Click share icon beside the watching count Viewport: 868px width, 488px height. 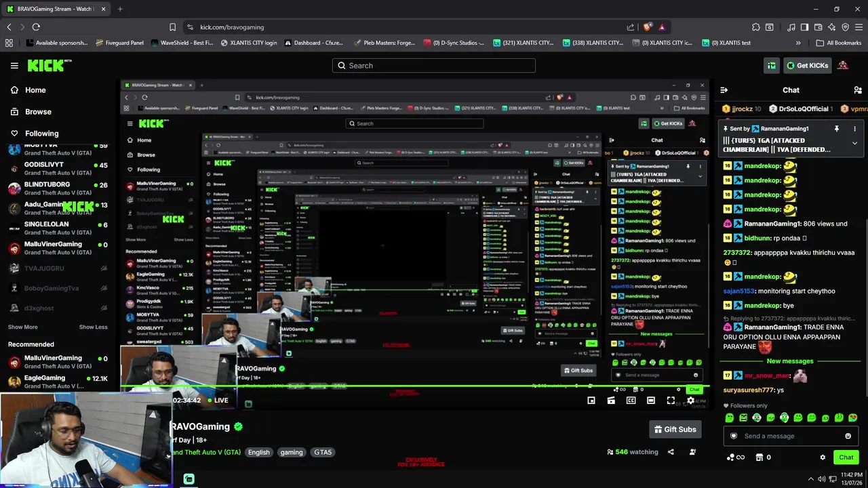click(671, 452)
